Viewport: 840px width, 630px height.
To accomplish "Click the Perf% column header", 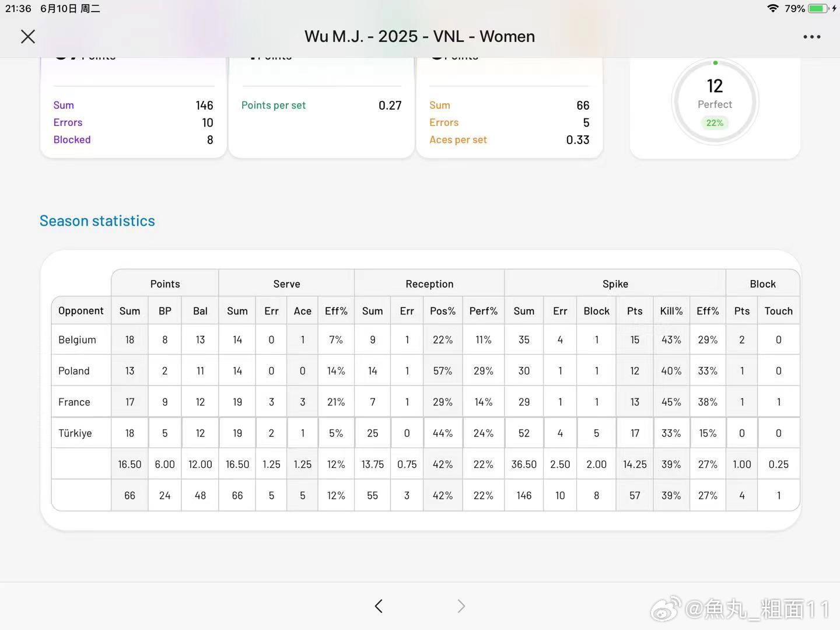I will pyautogui.click(x=484, y=311).
